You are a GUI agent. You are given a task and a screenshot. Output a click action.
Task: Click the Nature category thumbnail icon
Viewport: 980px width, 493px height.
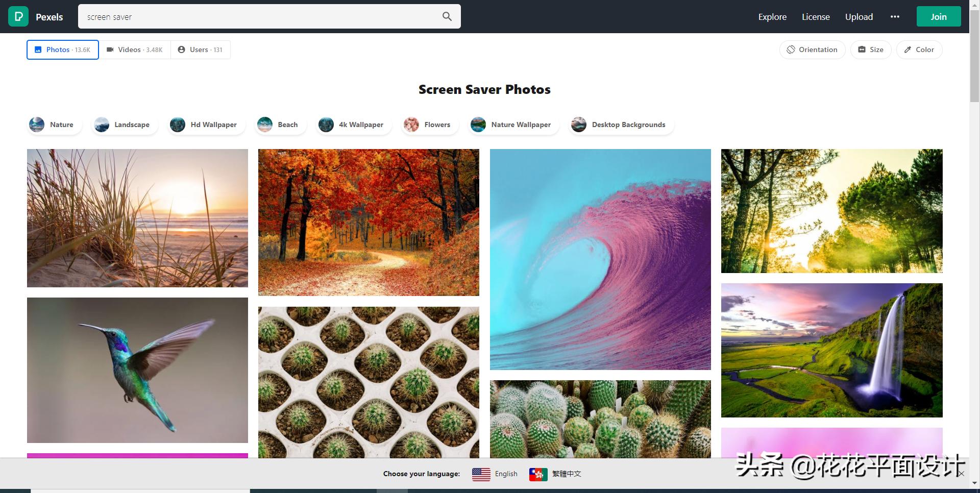[x=37, y=125]
